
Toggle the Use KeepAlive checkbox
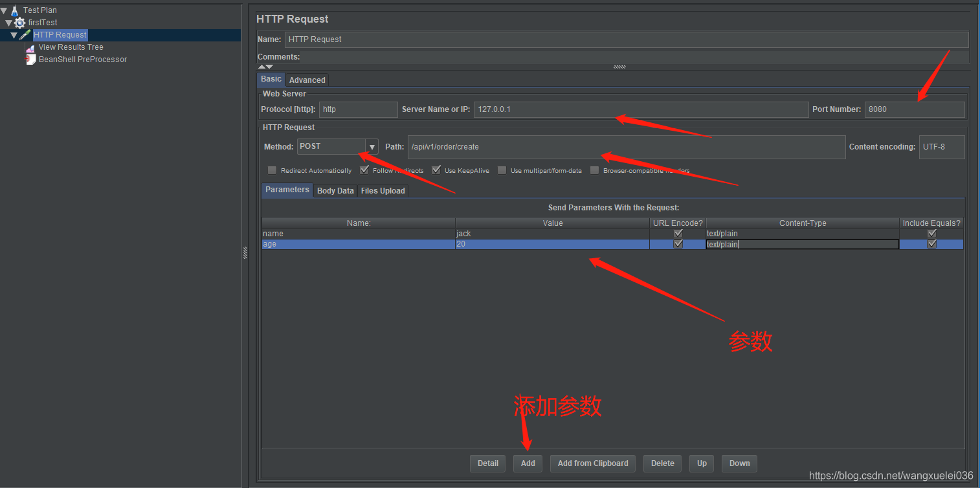coord(436,170)
